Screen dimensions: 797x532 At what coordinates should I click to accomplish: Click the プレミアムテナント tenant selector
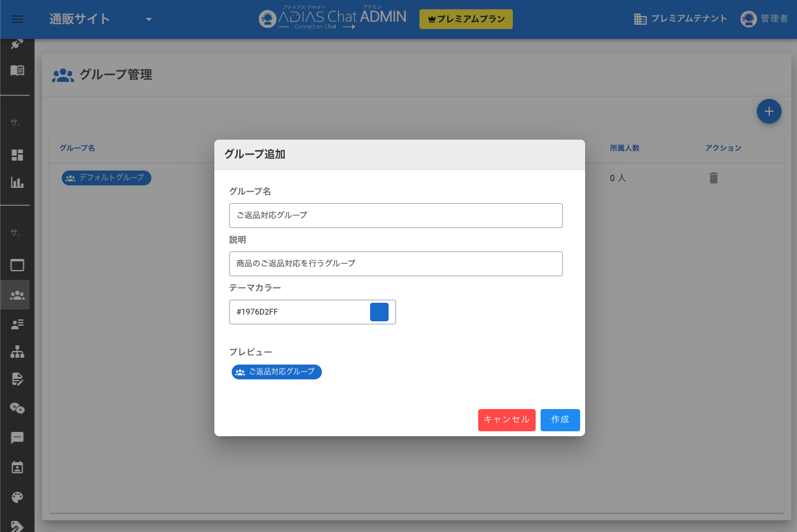[680, 19]
